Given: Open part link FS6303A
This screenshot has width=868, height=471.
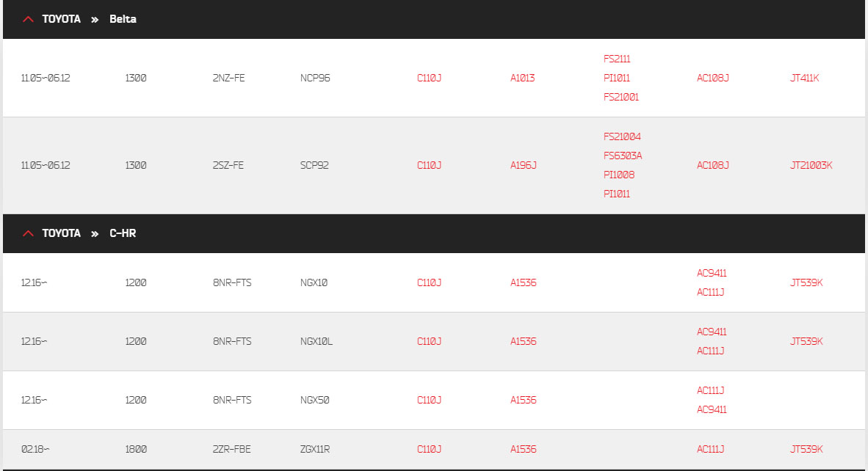Looking at the screenshot, I should (x=623, y=156).
